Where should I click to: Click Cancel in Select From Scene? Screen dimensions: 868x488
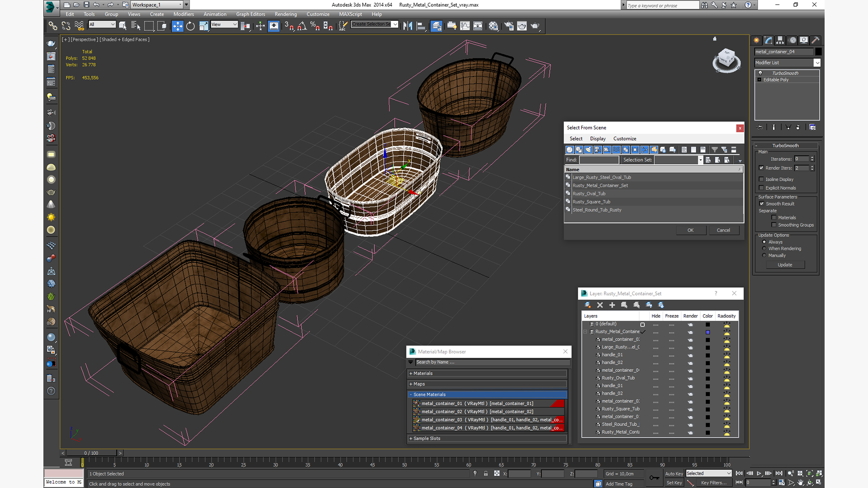click(723, 230)
